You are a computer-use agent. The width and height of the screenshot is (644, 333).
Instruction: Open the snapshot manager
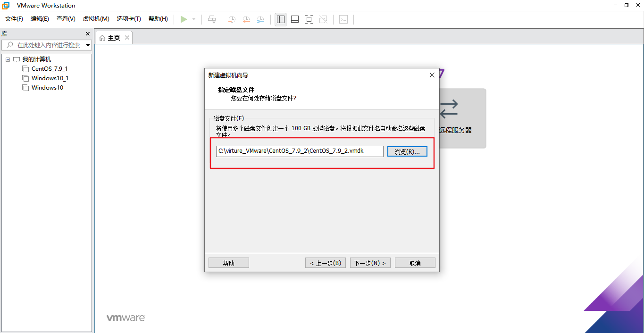[x=260, y=19]
